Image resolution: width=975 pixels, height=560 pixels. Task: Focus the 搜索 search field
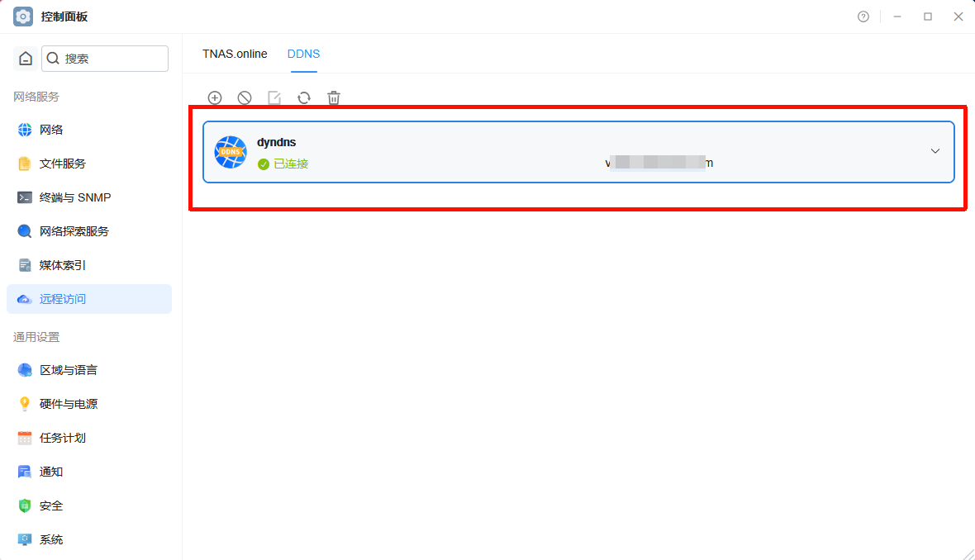pyautogui.click(x=105, y=59)
